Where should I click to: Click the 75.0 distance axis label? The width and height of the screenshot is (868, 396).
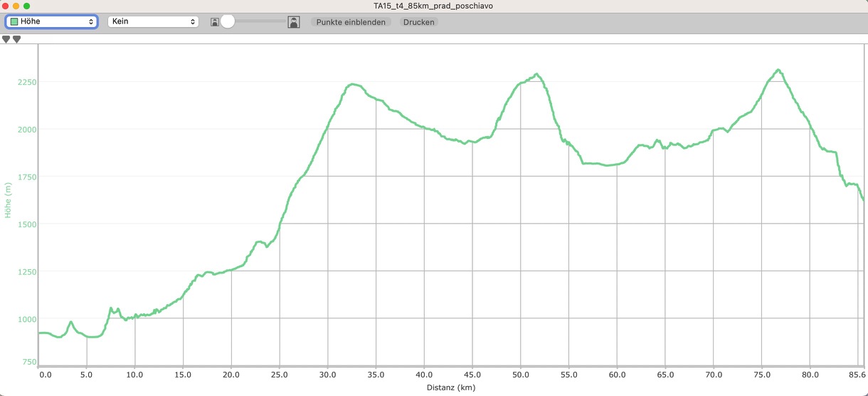click(762, 374)
